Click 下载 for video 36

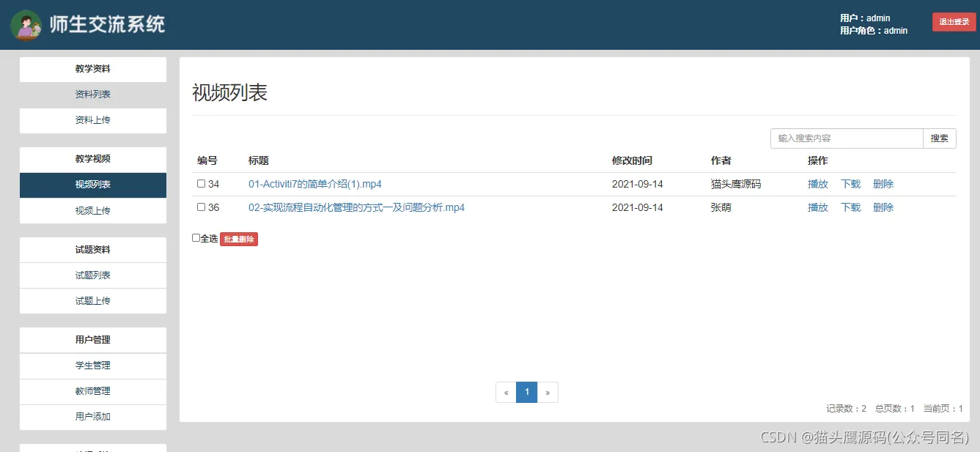pyautogui.click(x=851, y=207)
